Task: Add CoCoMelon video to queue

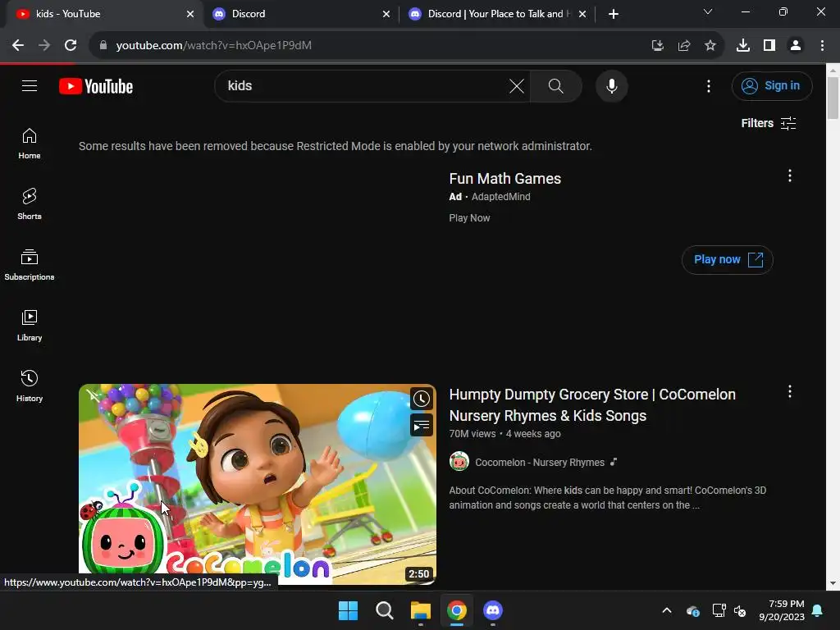Action: click(421, 426)
